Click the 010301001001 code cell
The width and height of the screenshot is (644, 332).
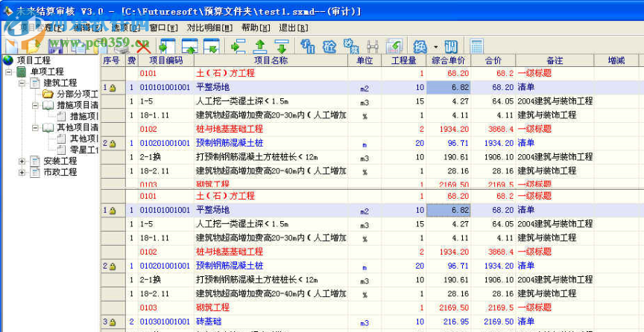[165, 322]
